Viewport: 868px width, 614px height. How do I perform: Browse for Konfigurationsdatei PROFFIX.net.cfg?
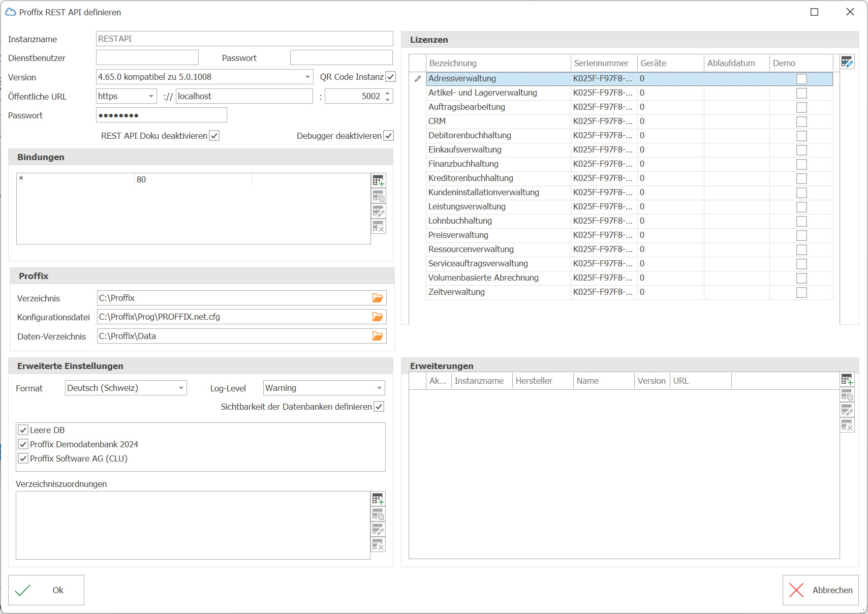[x=378, y=317]
